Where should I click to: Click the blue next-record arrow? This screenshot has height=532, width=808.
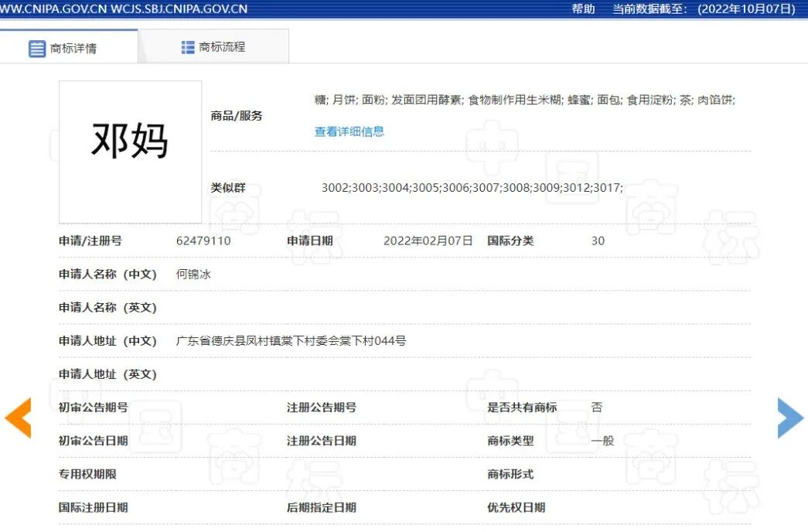point(790,418)
